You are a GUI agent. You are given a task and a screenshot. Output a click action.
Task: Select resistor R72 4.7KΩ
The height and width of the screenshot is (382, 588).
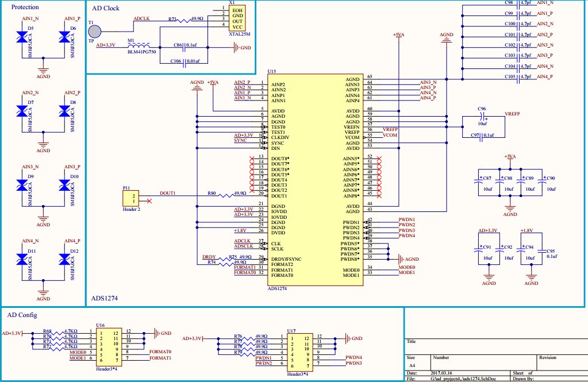[x=58, y=349]
